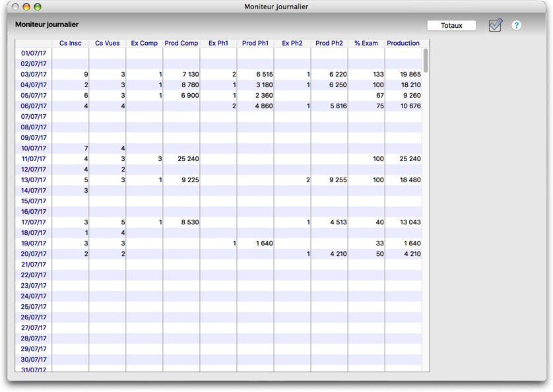Select the 02/07/17 date row

tap(218, 64)
